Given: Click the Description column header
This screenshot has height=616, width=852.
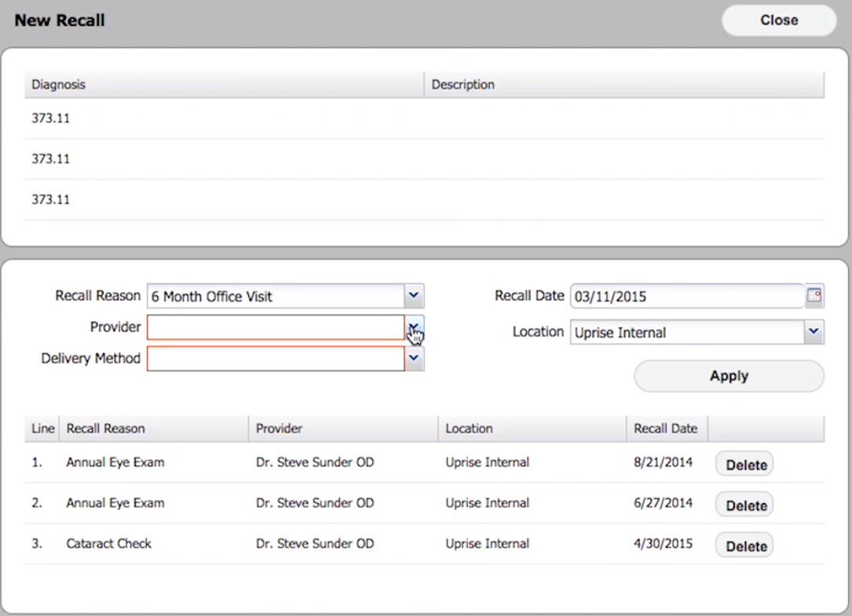Looking at the screenshot, I should coord(463,84).
